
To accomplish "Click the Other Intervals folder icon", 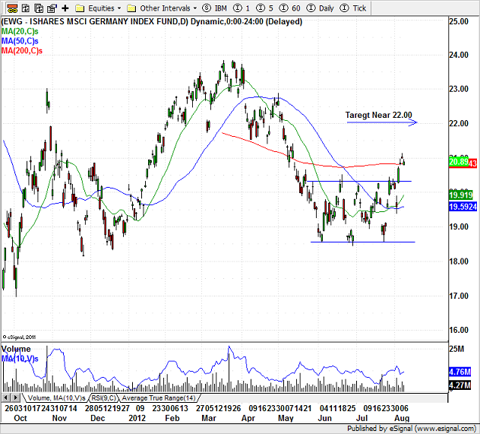I will (132, 8).
